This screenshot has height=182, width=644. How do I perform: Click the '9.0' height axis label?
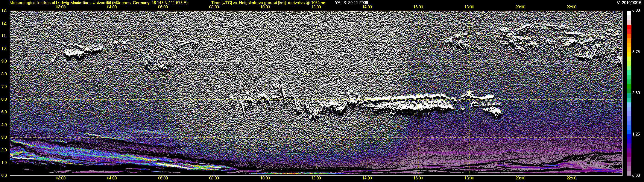click(x=4, y=61)
